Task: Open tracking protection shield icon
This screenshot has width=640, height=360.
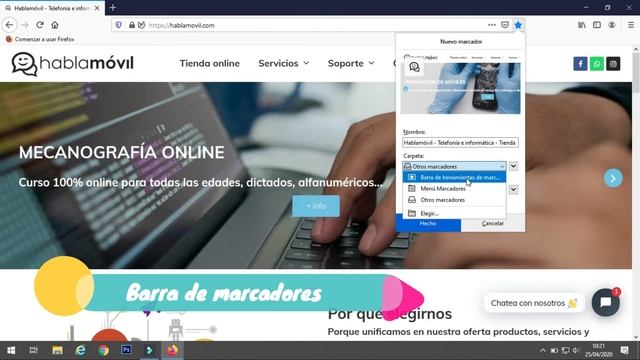Action: coord(118,25)
